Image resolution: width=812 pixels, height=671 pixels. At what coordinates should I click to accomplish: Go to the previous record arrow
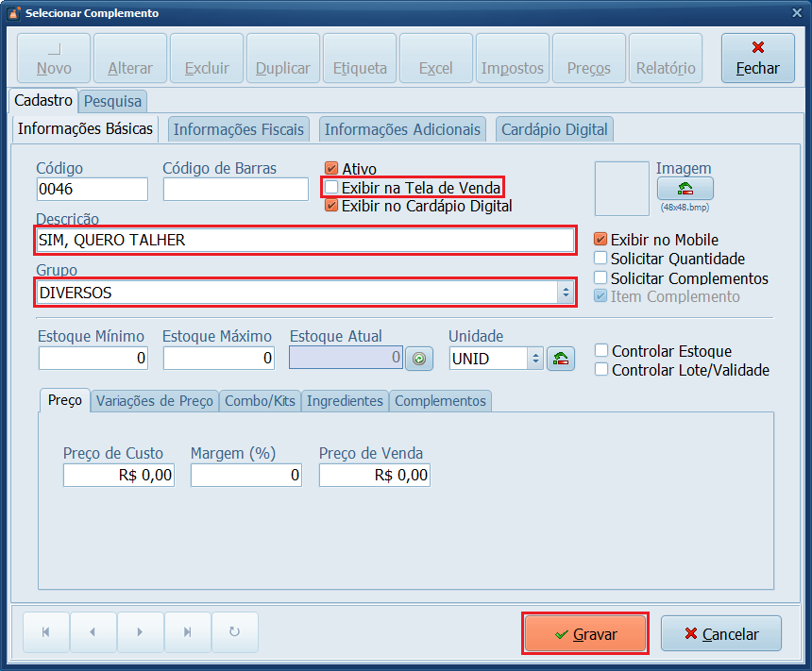(93, 632)
